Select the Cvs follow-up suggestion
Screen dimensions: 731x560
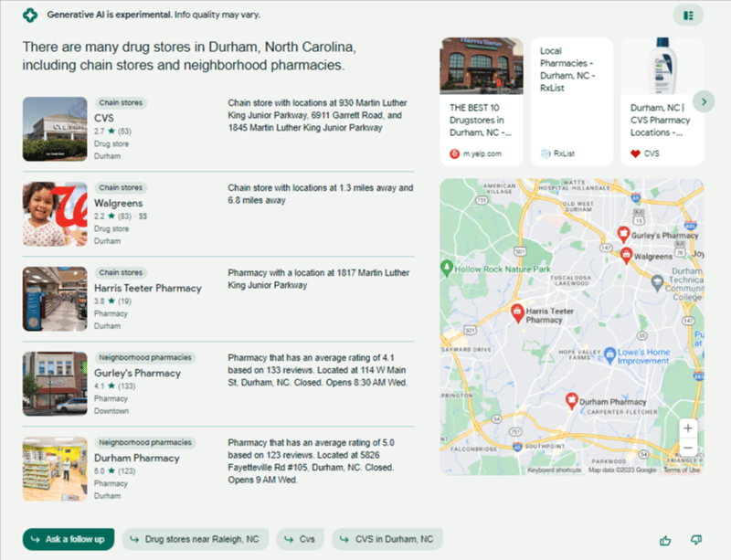pyautogui.click(x=301, y=540)
